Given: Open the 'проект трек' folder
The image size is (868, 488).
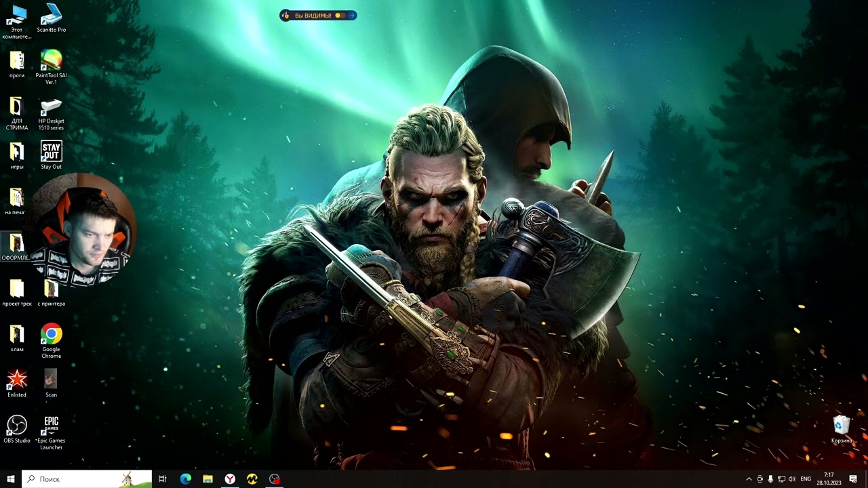Looking at the screenshot, I should pyautogui.click(x=17, y=292).
